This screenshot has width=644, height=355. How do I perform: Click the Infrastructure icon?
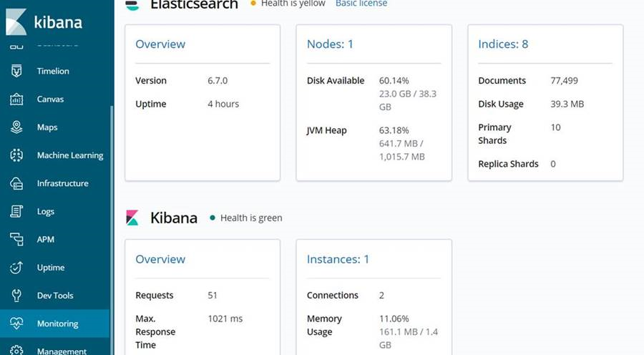point(16,183)
